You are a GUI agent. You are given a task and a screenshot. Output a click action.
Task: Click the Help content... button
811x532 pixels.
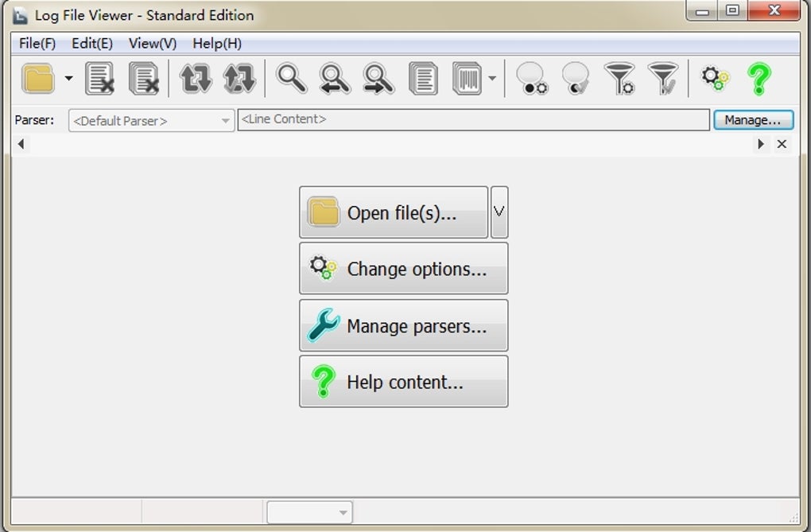(x=403, y=382)
